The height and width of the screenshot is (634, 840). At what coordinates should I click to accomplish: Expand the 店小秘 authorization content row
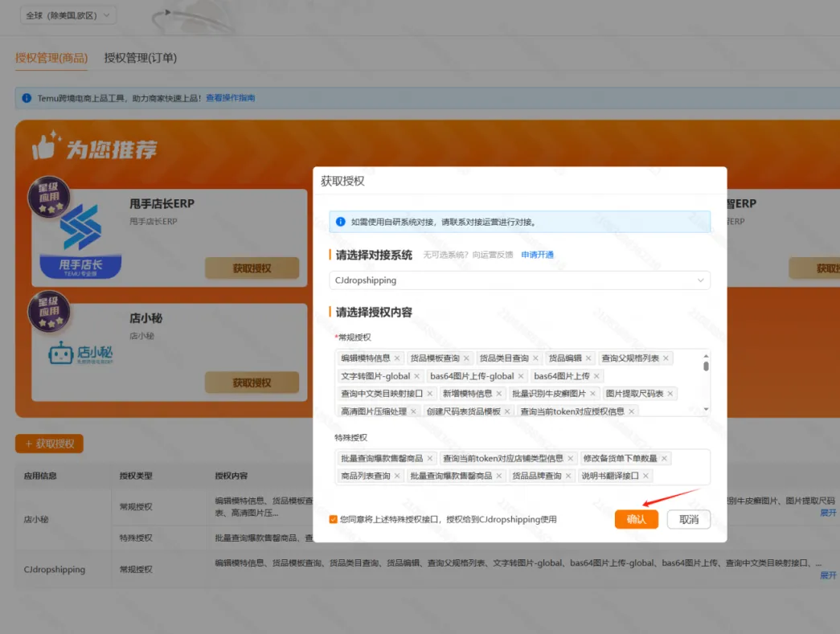828,513
